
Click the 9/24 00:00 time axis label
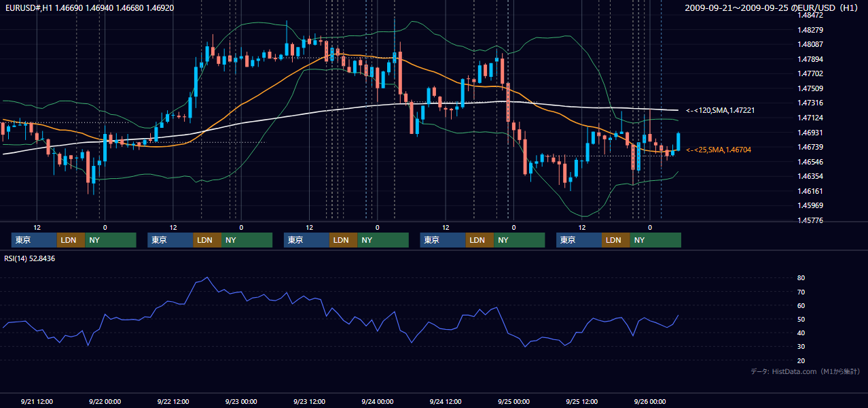click(x=377, y=402)
